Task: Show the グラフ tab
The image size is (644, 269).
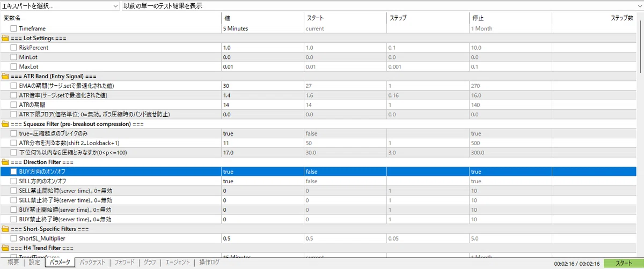Action: click(x=150, y=263)
